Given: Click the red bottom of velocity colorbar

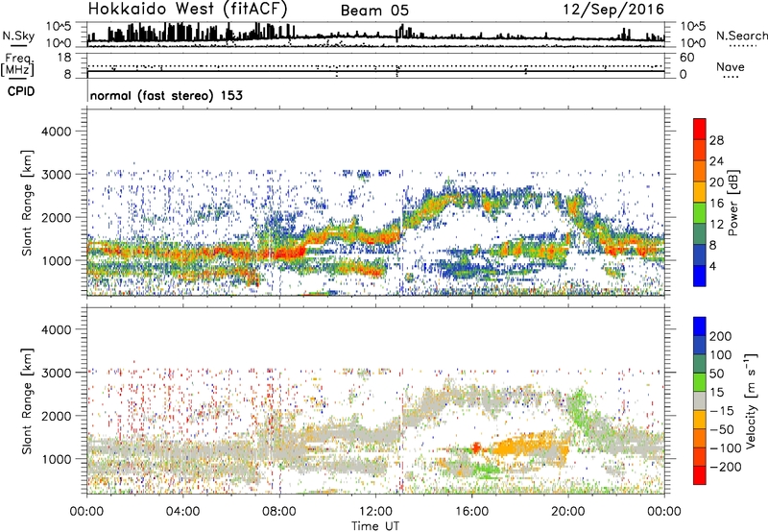Looking at the screenshot, I should click(x=700, y=475).
